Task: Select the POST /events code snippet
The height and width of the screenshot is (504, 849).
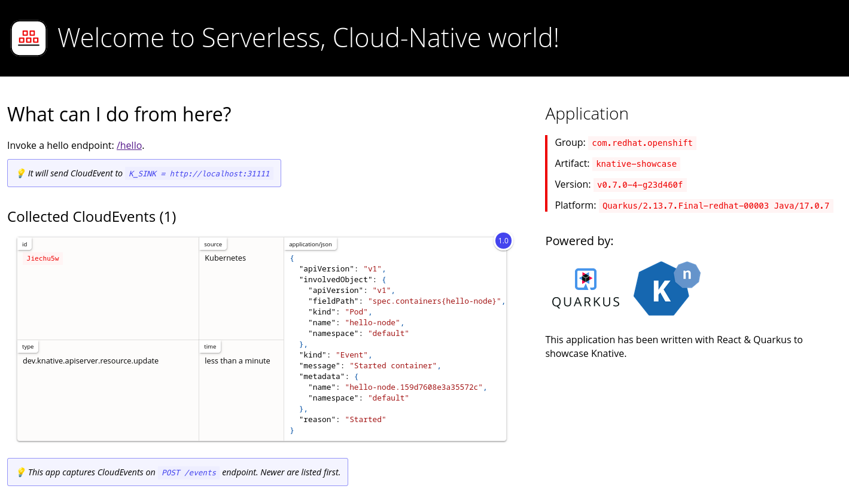Action: click(189, 473)
